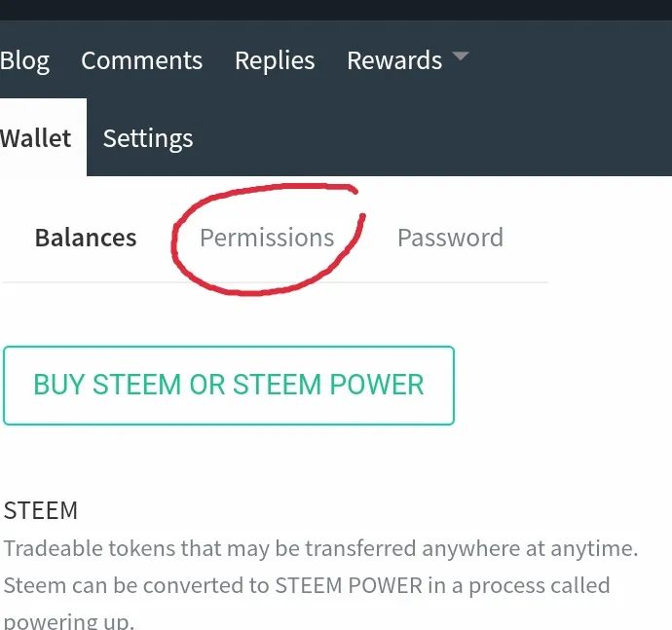Open the Blog tab
This screenshot has width=672, height=630.
tap(24, 60)
